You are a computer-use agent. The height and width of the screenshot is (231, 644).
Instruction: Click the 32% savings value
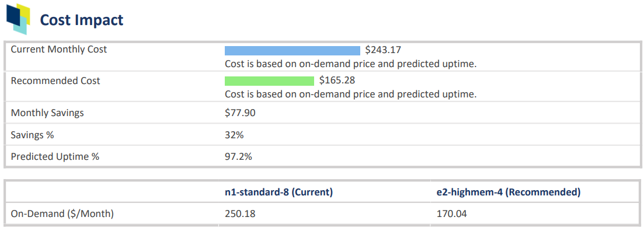point(234,135)
